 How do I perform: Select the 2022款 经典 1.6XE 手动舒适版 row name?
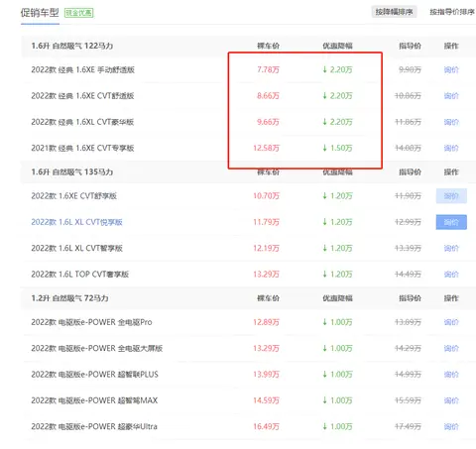tap(82, 69)
